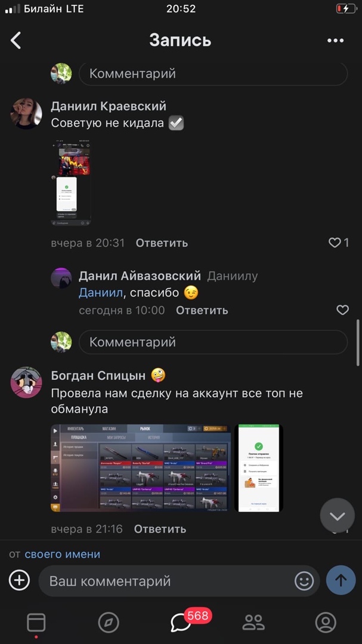Like Даниил Краевский's comment with the heart

pos(335,243)
